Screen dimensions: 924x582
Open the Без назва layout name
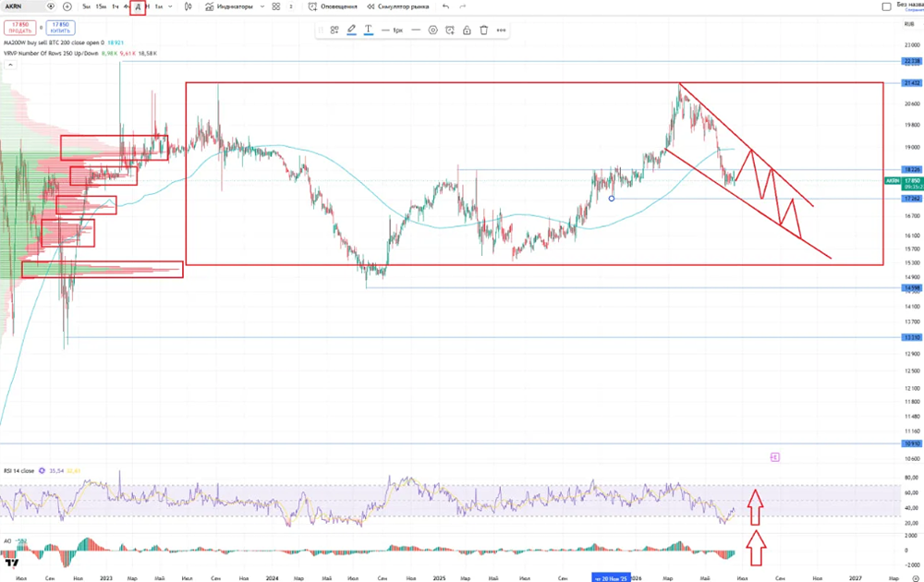pos(910,6)
